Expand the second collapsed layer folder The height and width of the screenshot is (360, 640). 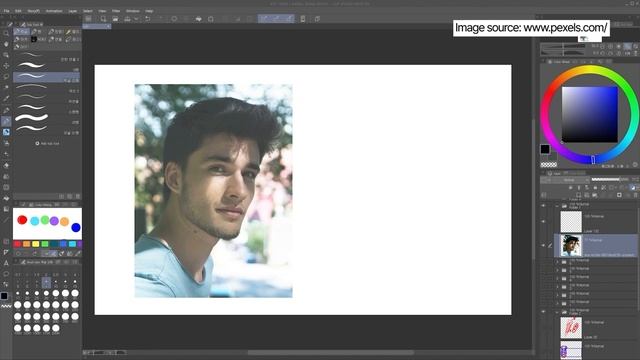pos(557,270)
